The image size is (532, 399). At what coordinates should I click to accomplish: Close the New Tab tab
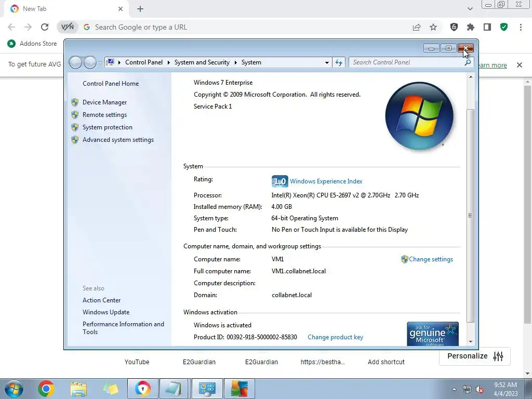121,9
